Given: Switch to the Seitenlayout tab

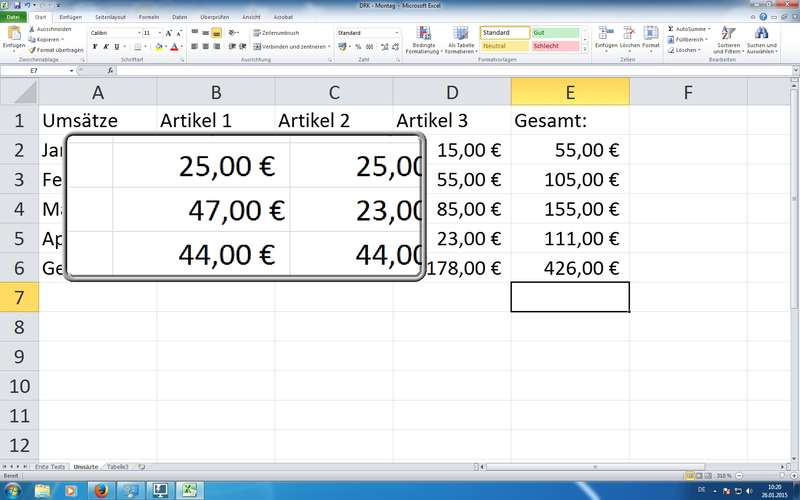Looking at the screenshot, I should coord(110,17).
